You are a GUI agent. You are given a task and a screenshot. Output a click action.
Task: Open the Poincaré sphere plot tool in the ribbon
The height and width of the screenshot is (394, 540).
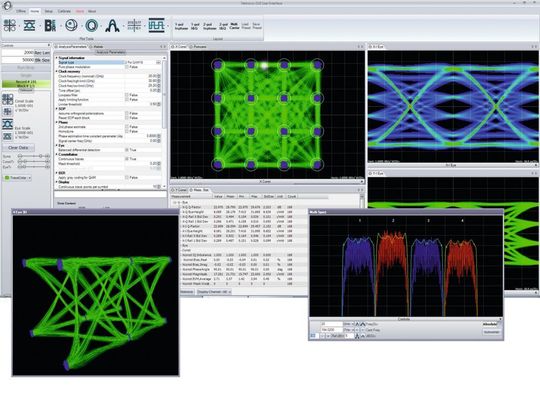tap(71, 25)
